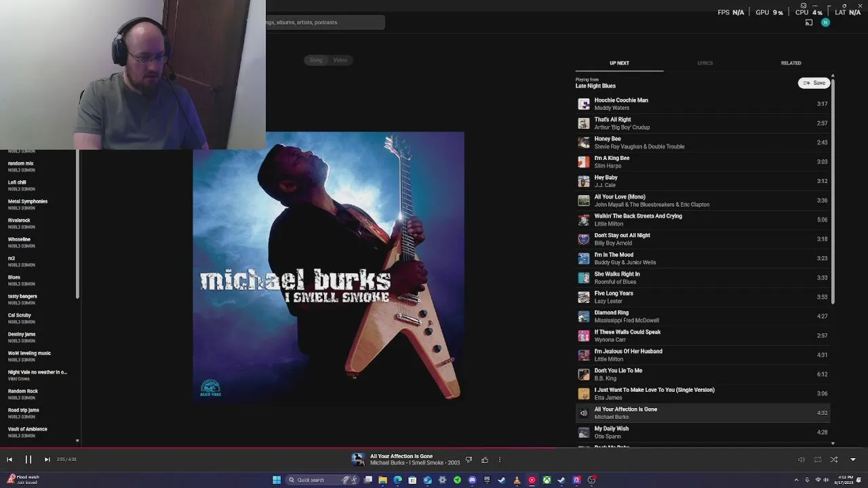Image resolution: width=868 pixels, height=488 pixels.
Task: Play All Your Love (Mono) from queue
Action: pyautogui.click(x=703, y=201)
